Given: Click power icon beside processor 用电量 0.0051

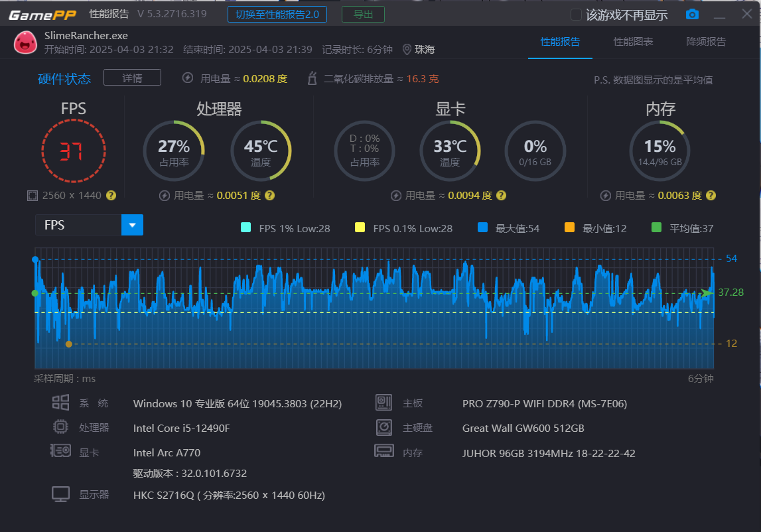Looking at the screenshot, I should tap(165, 196).
